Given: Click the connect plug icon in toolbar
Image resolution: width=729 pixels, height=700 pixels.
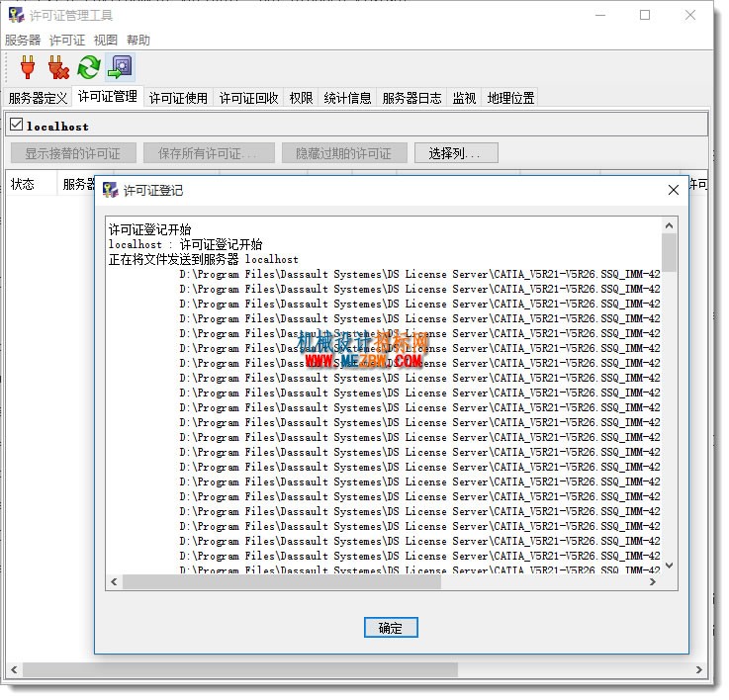Looking at the screenshot, I should click(x=28, y=67).
